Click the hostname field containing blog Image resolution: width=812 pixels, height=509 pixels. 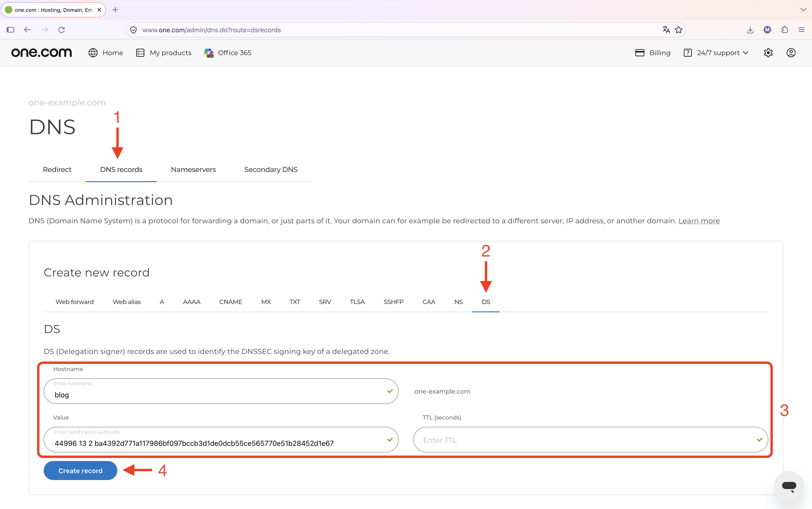point(221,391)
